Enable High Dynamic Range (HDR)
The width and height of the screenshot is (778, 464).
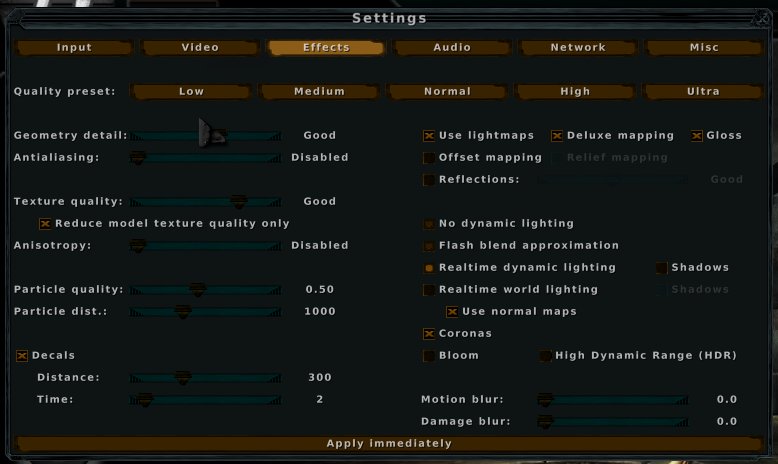pos(545,355)
